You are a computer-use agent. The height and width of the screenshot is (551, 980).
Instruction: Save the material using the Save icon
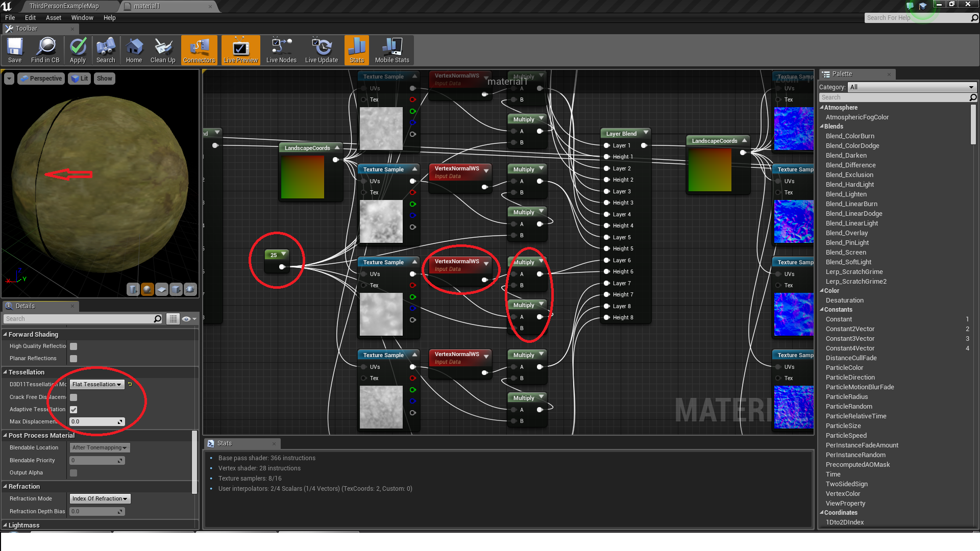tap(15, 50)
